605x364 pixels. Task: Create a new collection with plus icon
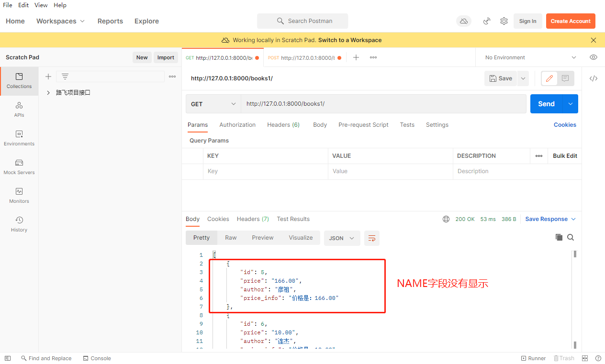coord(48,77)
